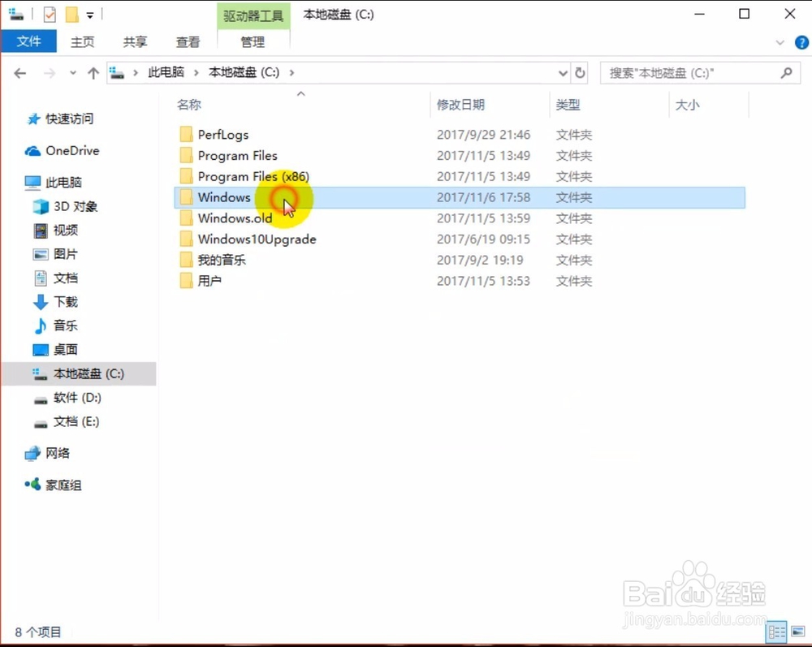This screenshot has height=647, width=812.
Task: Sort by the 名称 column header
Action: pos(188,105)
